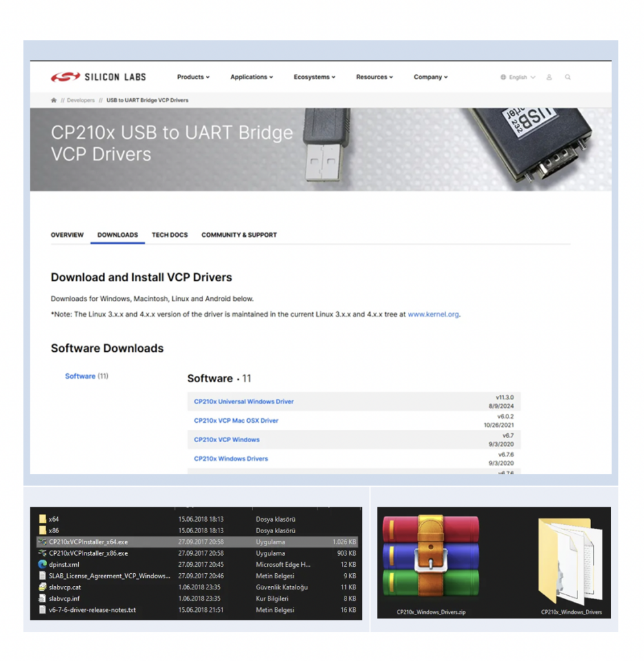Click the slabvcp.cat catalog icon
644x661 pixels.
click(x=42, y=587)
